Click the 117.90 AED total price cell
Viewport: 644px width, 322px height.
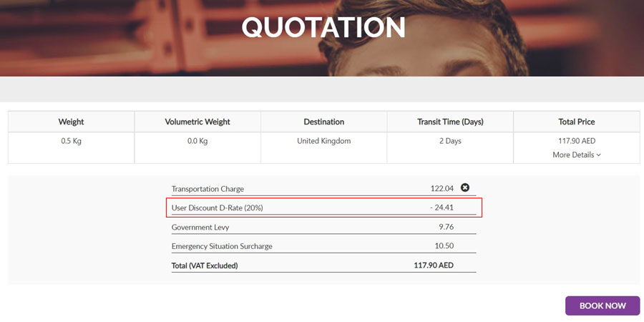pos(576,141)
